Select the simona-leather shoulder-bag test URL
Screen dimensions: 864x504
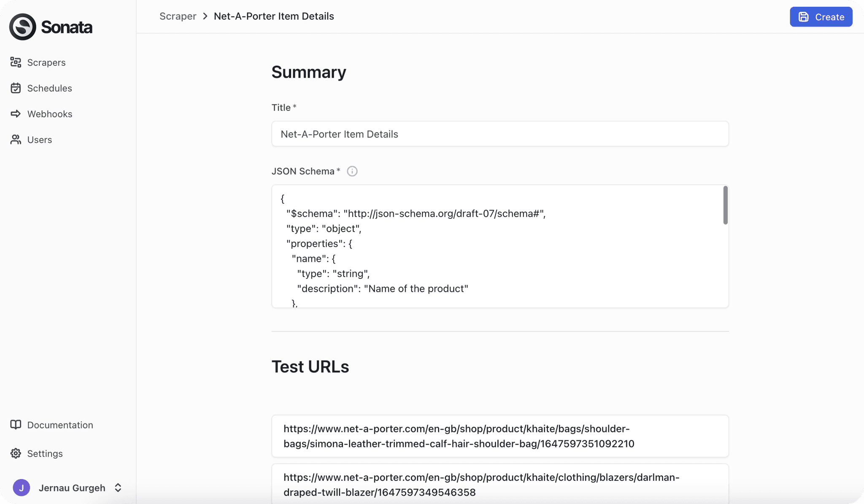[500, 436]
